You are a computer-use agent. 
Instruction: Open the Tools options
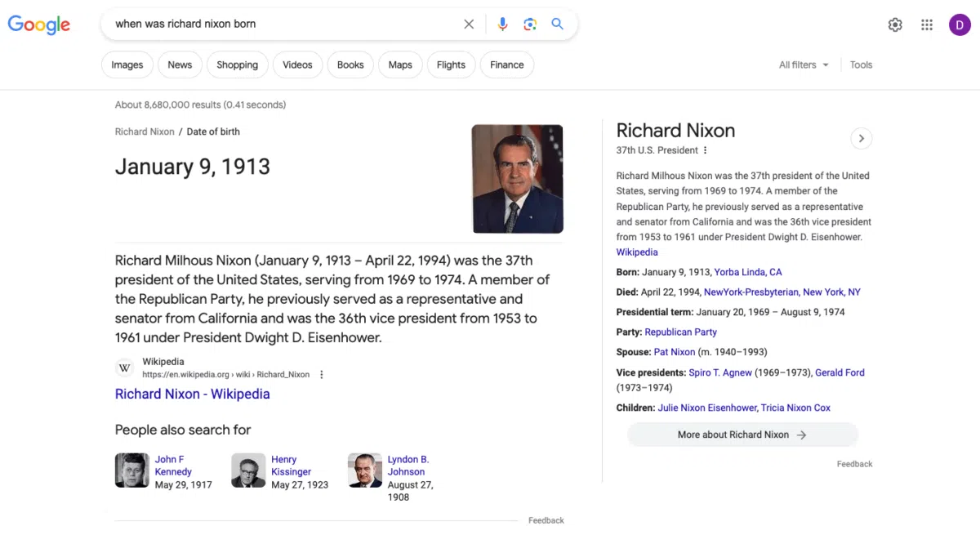[861, 65]
